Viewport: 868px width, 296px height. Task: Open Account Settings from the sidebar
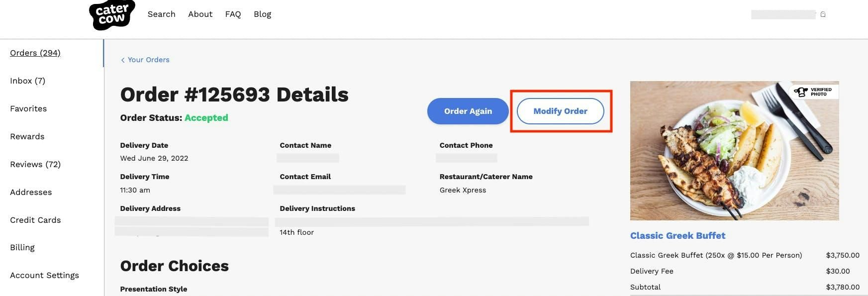pyautogui.click(x=44, y=275)
